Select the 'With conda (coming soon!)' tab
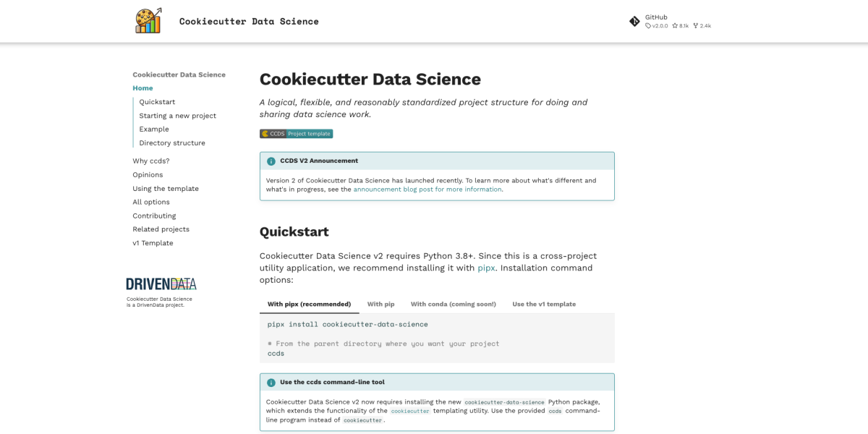The image size is (868, 434). pyautogui.click(x=453, y=304)
